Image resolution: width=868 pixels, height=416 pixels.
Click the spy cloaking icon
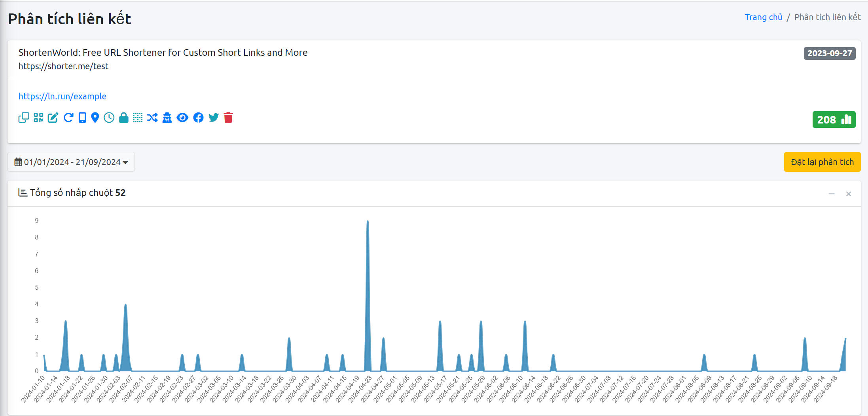point(167,118)
